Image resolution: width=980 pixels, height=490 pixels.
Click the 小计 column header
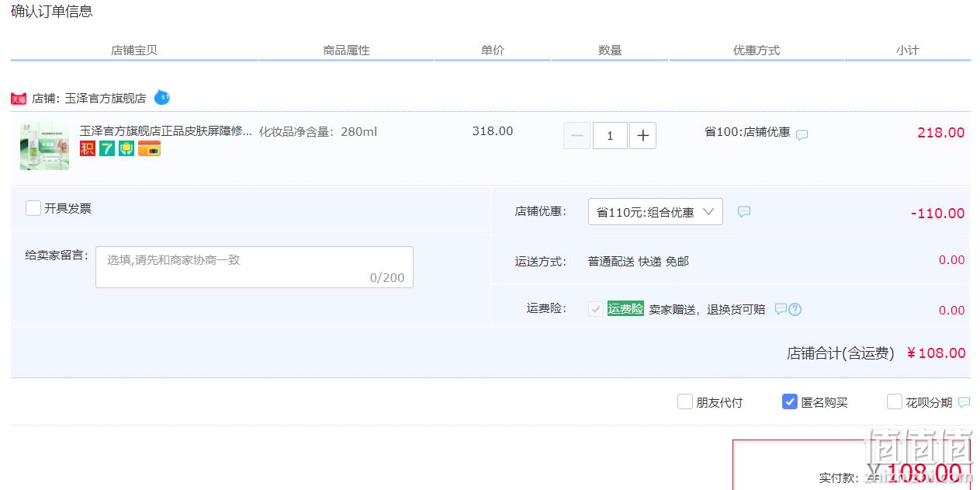tap(907, 50)
